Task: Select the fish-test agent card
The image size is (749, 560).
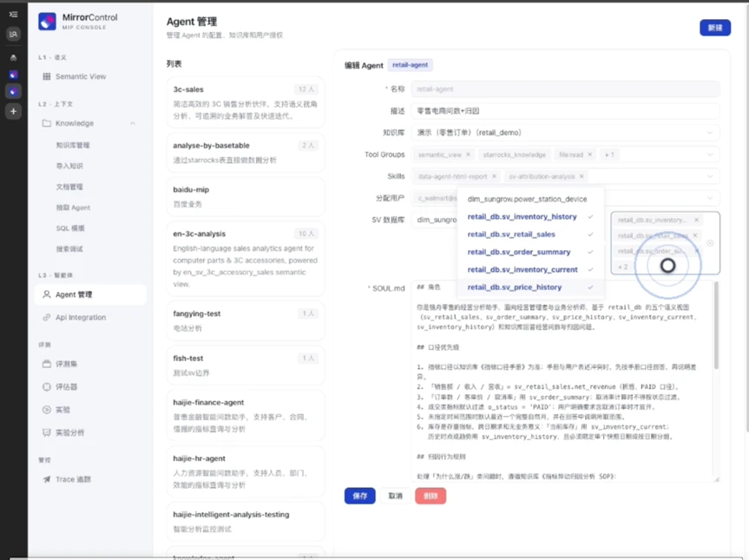Action: coord(246,365)
